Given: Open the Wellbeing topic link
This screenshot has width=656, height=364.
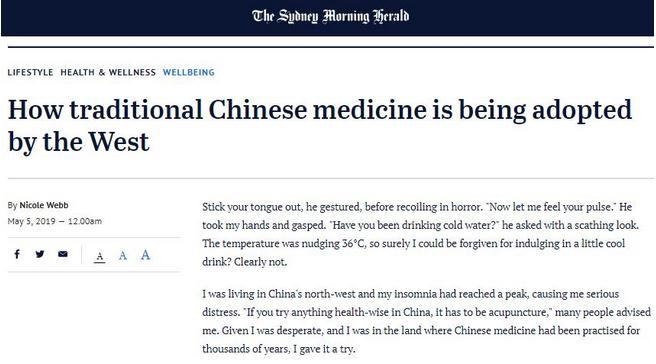Looking at the screenshot, I should coord(189,72).
